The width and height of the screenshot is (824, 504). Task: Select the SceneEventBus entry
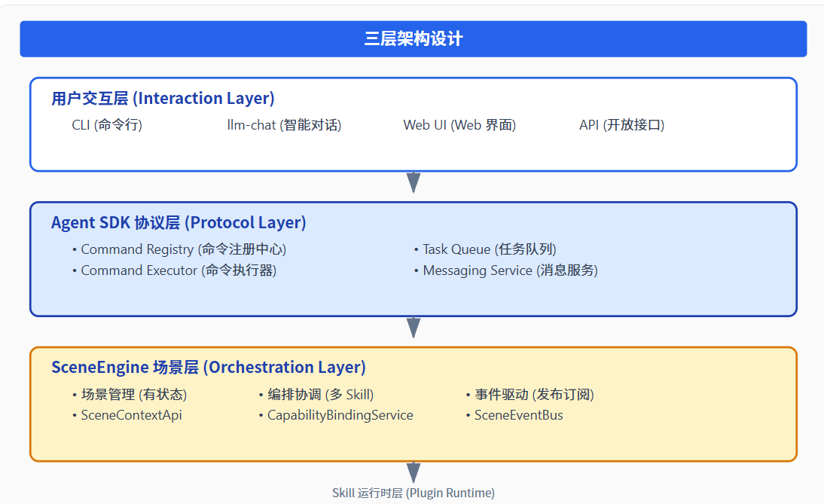(514, 415)
